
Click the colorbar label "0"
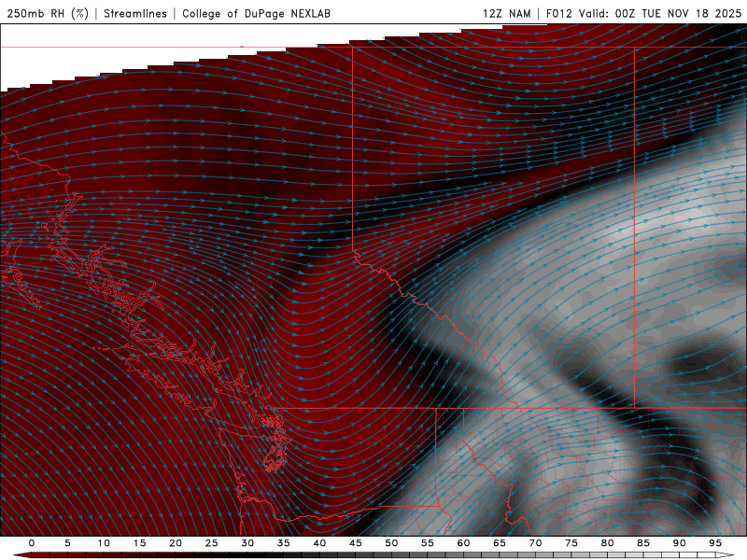pos(32,543)
